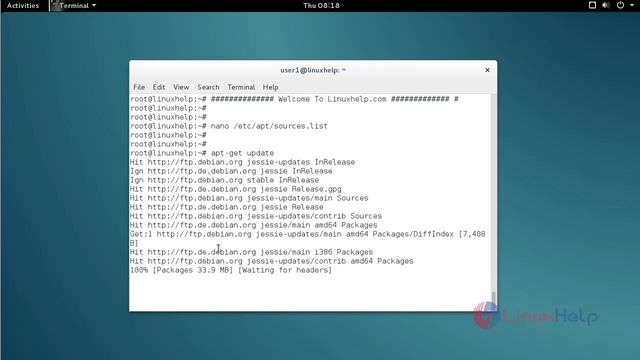Image resolution: width=640 pixels, height=360 pixels.
Task: Click the accessibility window icon in top bar
Action: tap(592, 5)
